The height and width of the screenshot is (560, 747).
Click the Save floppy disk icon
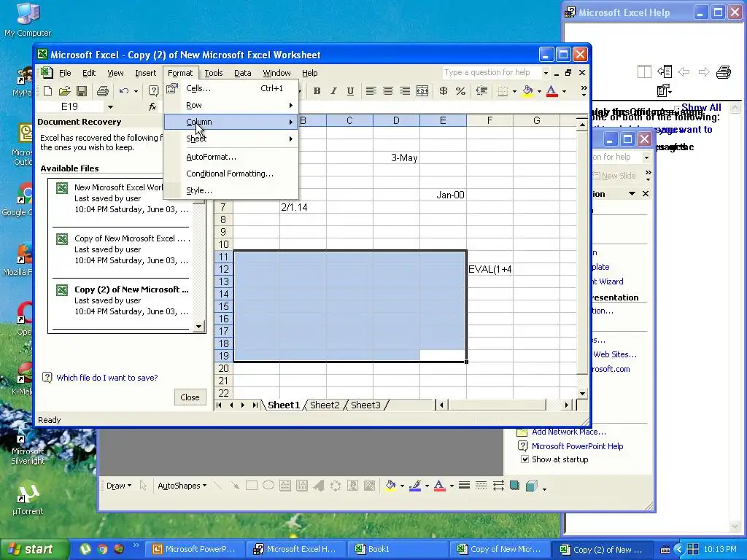click(x=82, y=90)
